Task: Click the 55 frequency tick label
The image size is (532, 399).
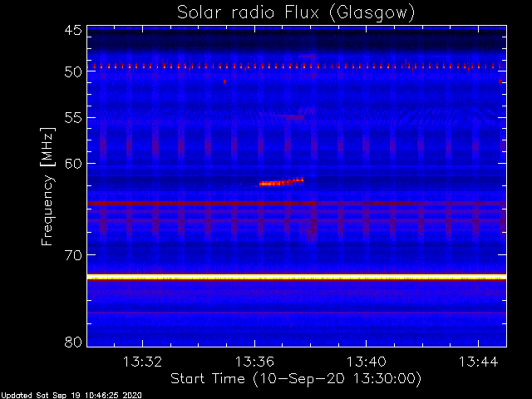Action: coord(73,118)
